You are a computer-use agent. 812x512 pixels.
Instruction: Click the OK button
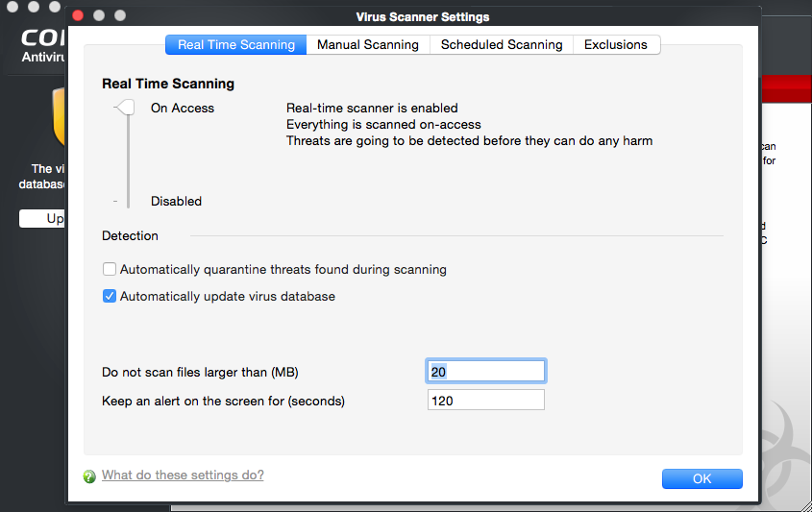pyautogui.click(x=701, y=479)
